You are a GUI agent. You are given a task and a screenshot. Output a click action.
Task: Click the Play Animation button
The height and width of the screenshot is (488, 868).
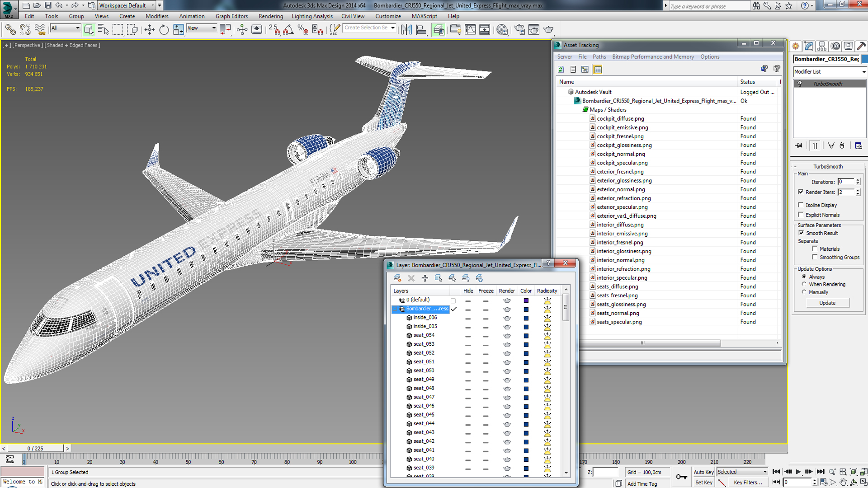(798, 472)
